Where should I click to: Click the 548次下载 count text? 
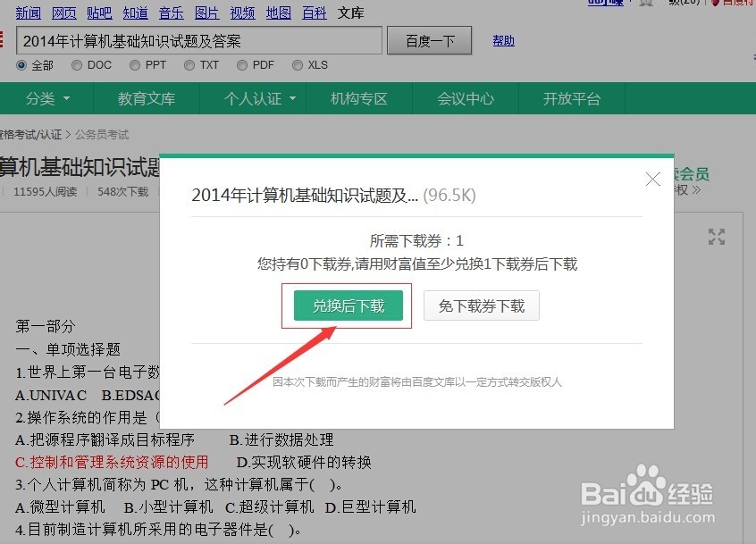[123, 192]
